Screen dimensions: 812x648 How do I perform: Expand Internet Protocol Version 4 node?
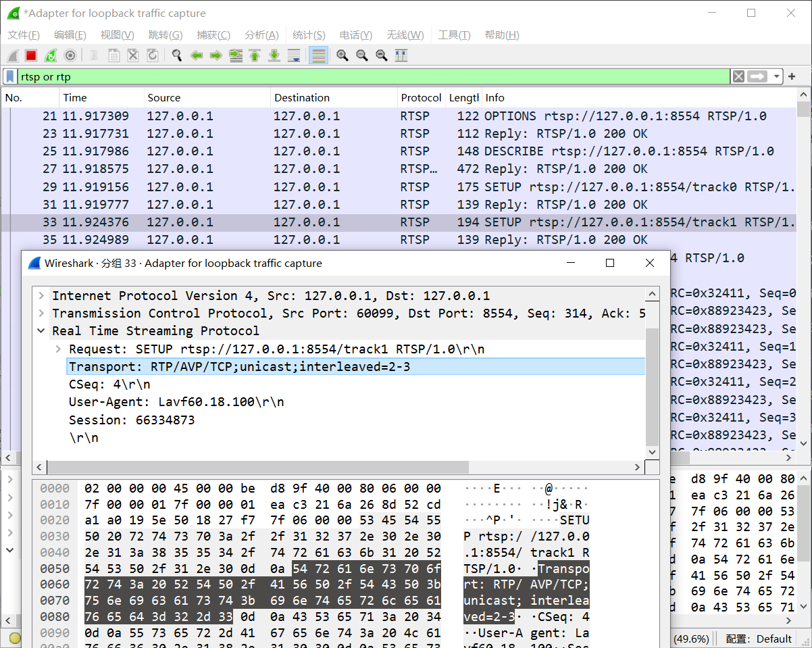click(42, 296)
